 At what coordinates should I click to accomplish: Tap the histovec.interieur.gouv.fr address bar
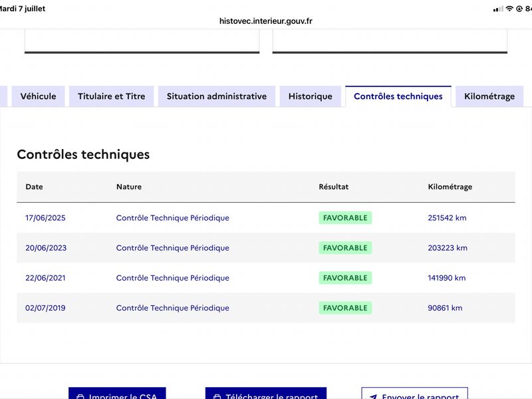(265, 21)
